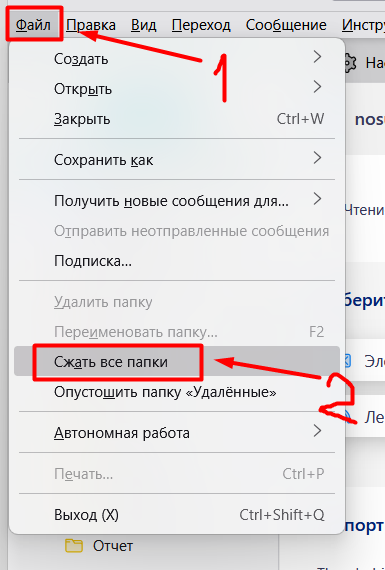385x570 pixels.
Task: Open the Файл menu
Action: [33, 25]
